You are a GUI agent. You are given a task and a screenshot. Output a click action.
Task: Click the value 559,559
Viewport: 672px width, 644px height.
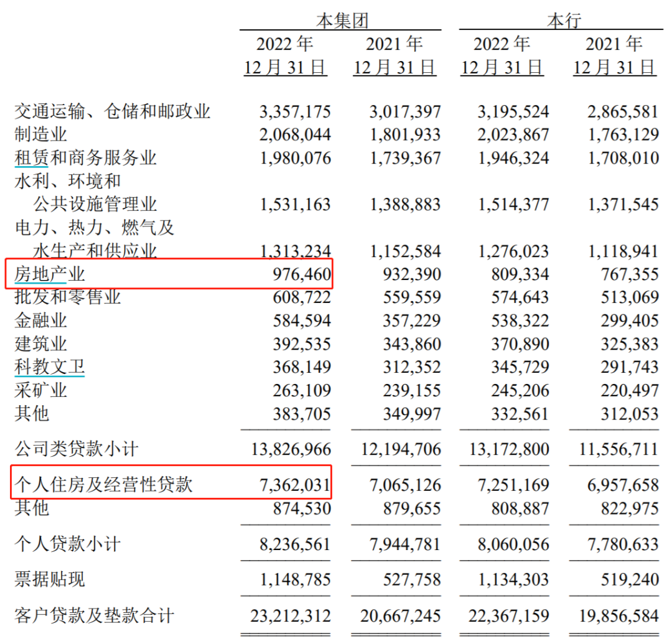pyautogui.click(x=412, y=297)
